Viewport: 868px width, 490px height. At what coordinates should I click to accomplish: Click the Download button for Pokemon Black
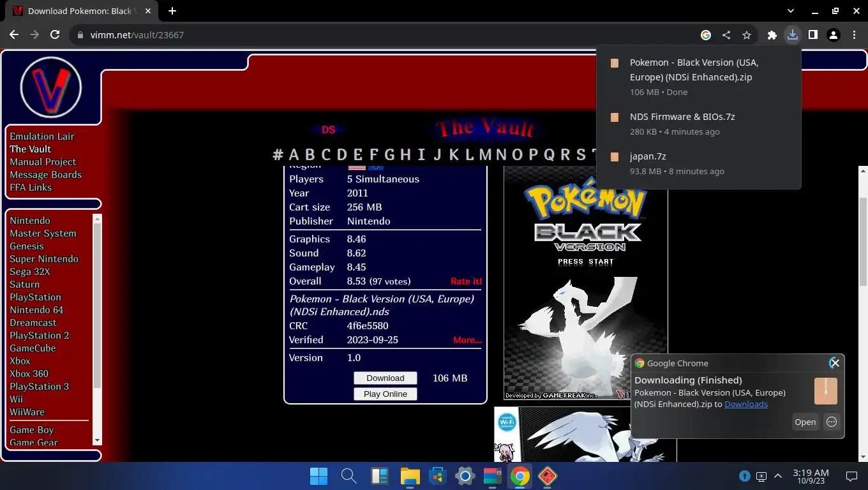pyautogui.click(x=385, y=378)
